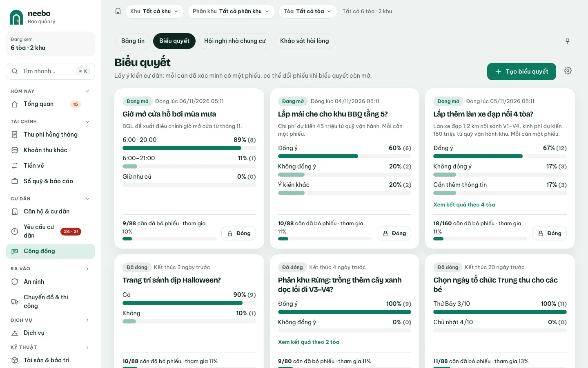Open Thu phí hằng tháng sidebar item

(50, 135)
